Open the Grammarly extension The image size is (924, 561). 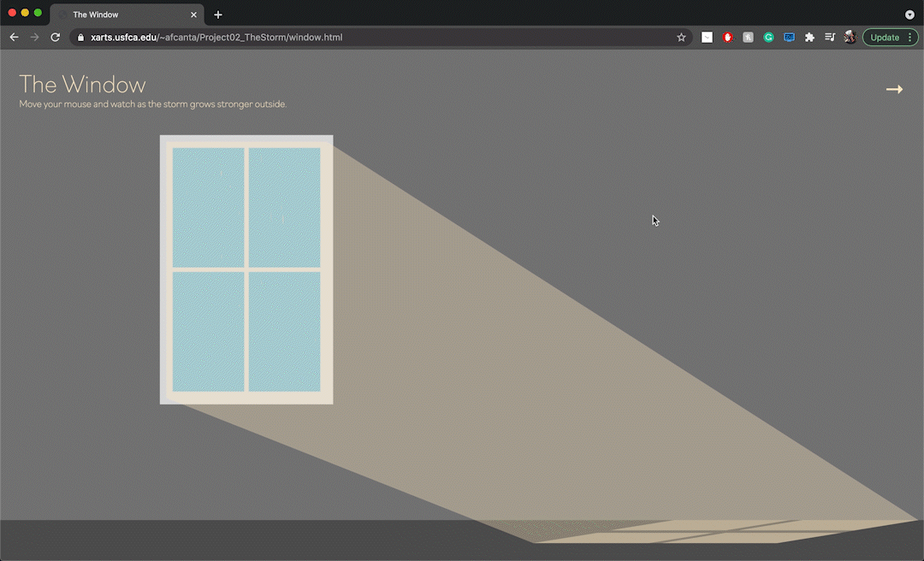point(768,37)
